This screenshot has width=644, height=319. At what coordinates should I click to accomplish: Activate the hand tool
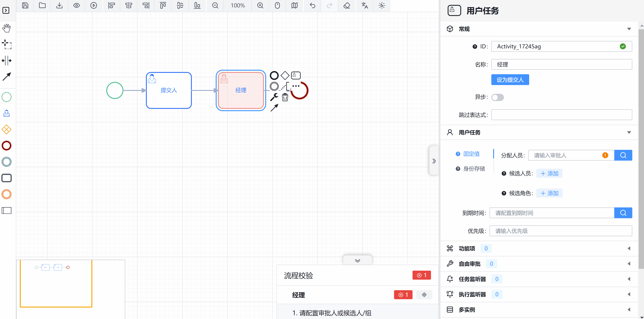point(7,28)
